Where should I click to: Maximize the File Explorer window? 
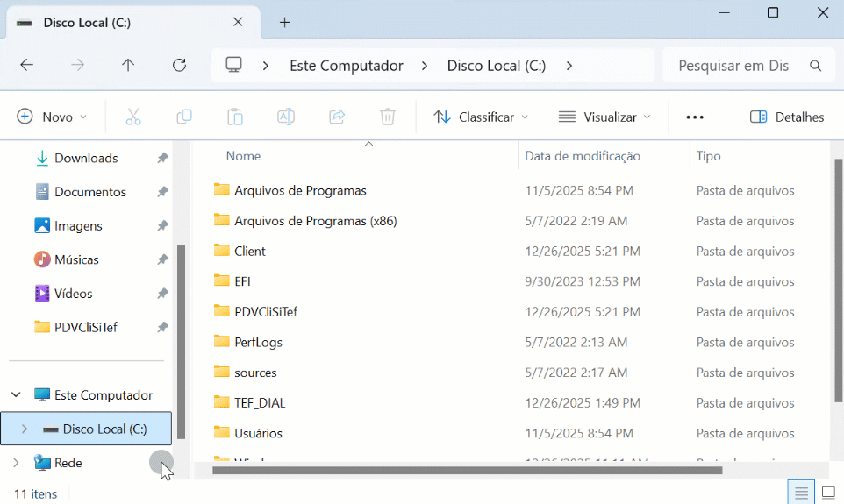[x=773, y=12]
